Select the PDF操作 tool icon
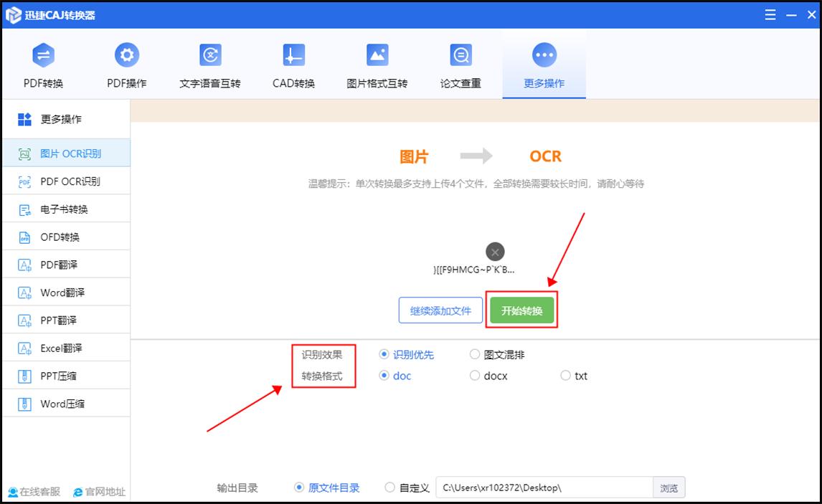822x504 pixels. coord(126,63)
